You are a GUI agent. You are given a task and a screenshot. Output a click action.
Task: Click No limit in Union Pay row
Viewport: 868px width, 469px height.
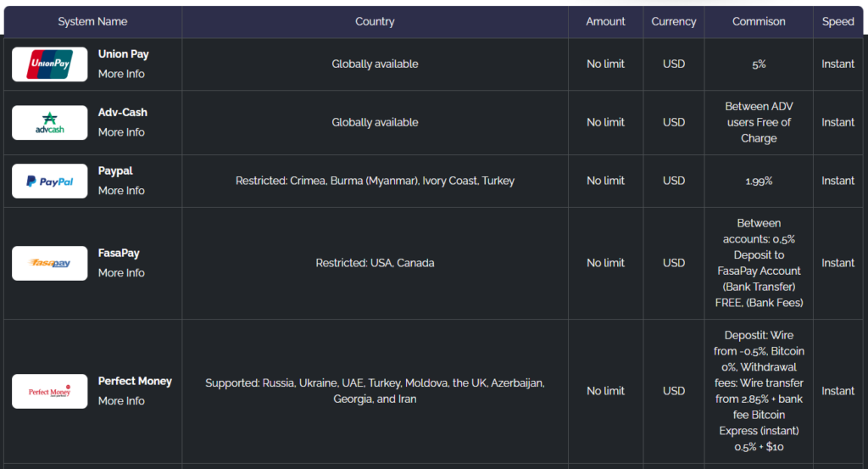coord(605,64)
